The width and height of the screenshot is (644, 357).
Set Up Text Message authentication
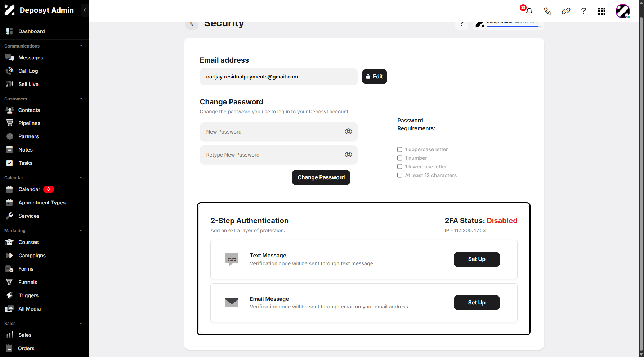tap(477, 259)
